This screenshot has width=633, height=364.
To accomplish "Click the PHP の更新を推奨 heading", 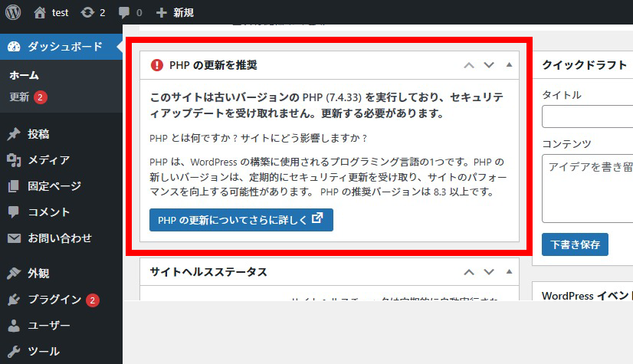I will pos(213,65).
